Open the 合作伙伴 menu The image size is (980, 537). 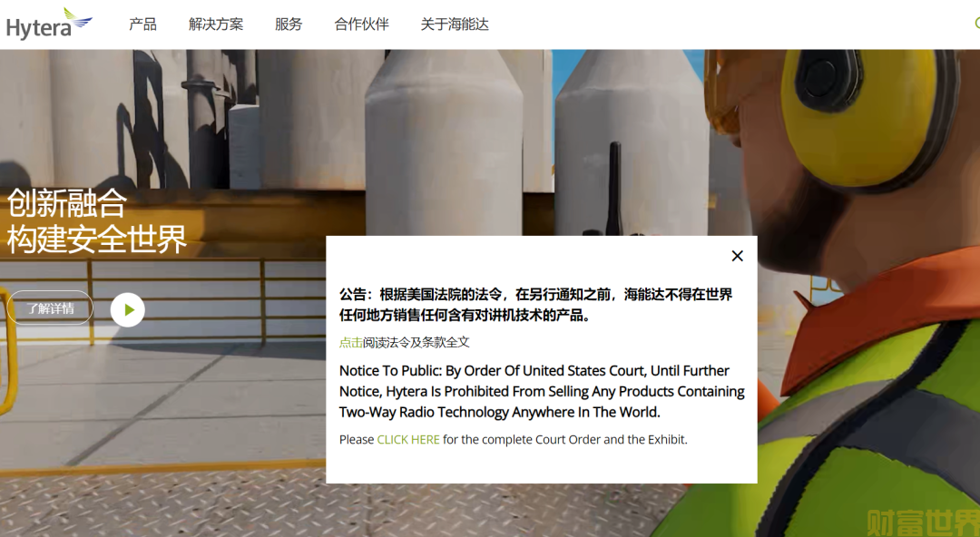tap(362, 24)
